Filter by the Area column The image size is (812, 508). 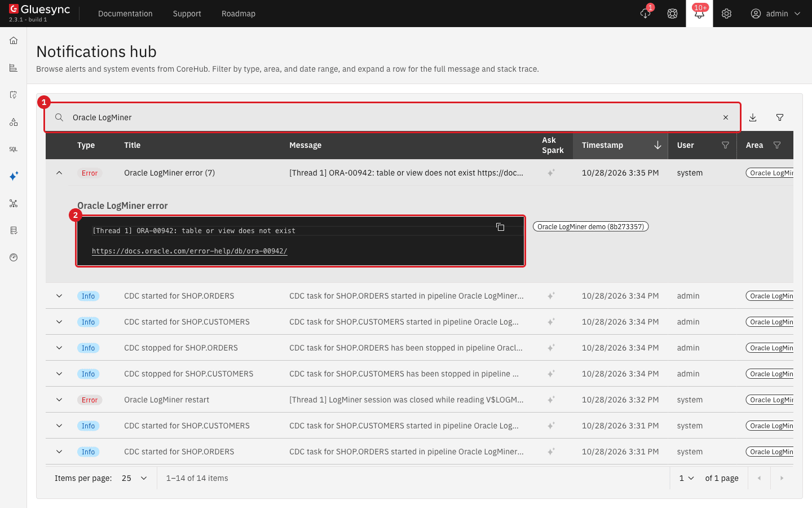777,145
